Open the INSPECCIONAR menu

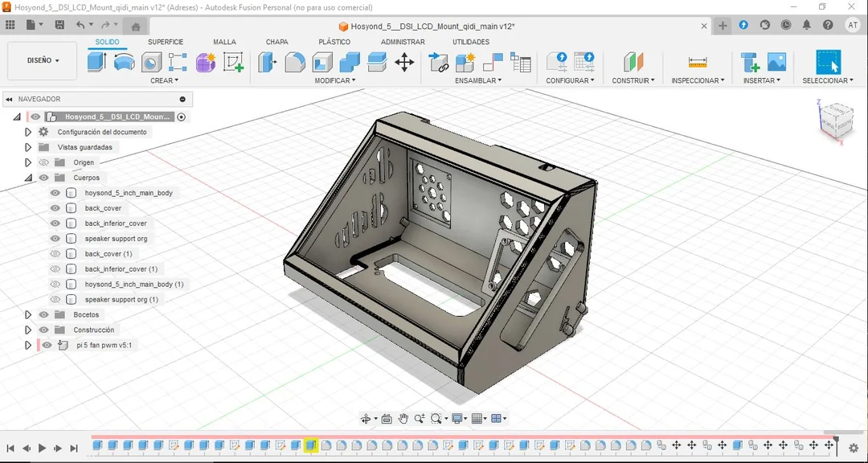pos(698,80)
